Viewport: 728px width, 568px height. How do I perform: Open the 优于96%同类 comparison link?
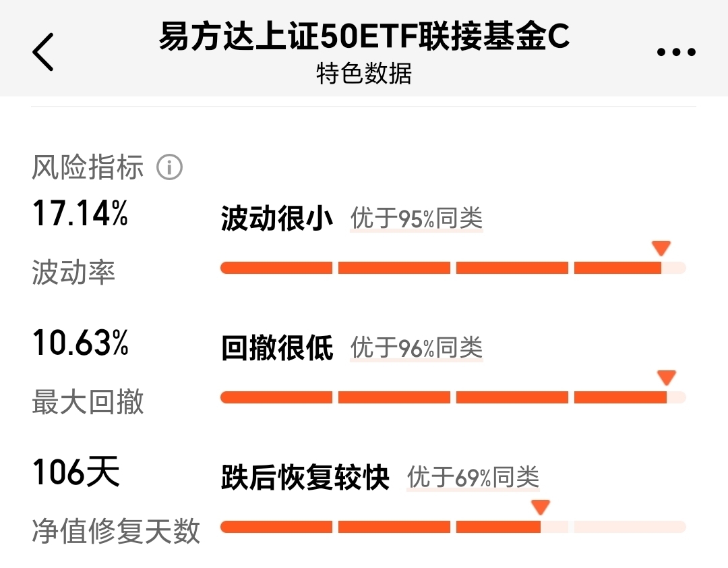tap(416, 348)
